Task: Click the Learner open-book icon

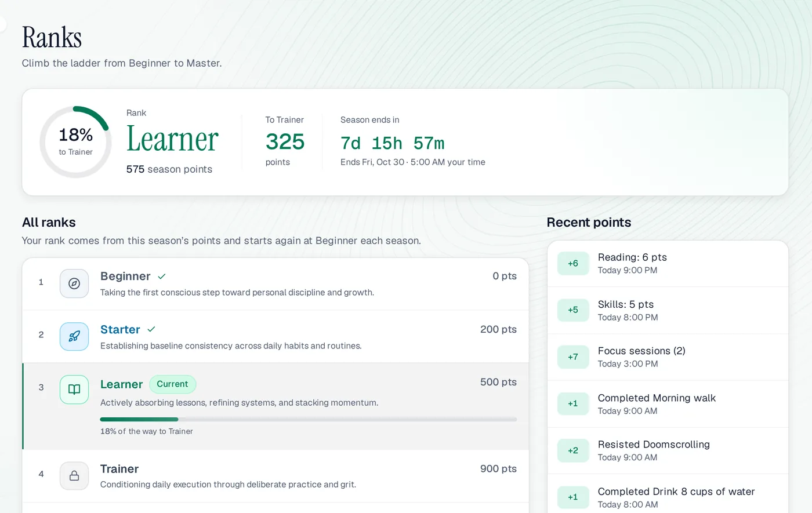Action: click(74, 390)
